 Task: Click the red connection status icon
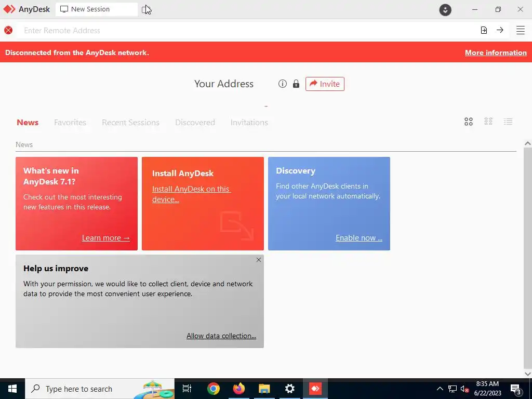pos(8,30)
